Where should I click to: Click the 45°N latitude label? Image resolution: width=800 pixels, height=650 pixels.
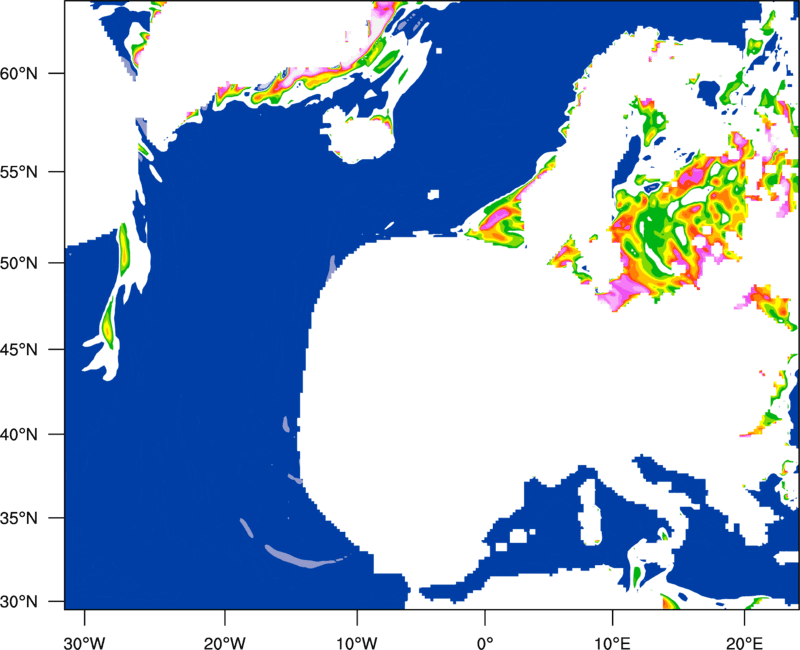[19, 349]
